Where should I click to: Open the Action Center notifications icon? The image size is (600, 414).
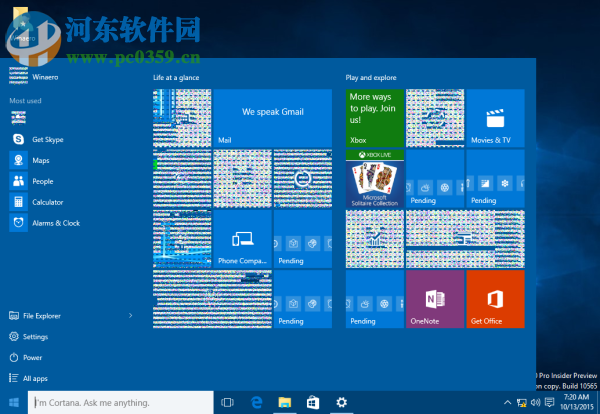549,403
